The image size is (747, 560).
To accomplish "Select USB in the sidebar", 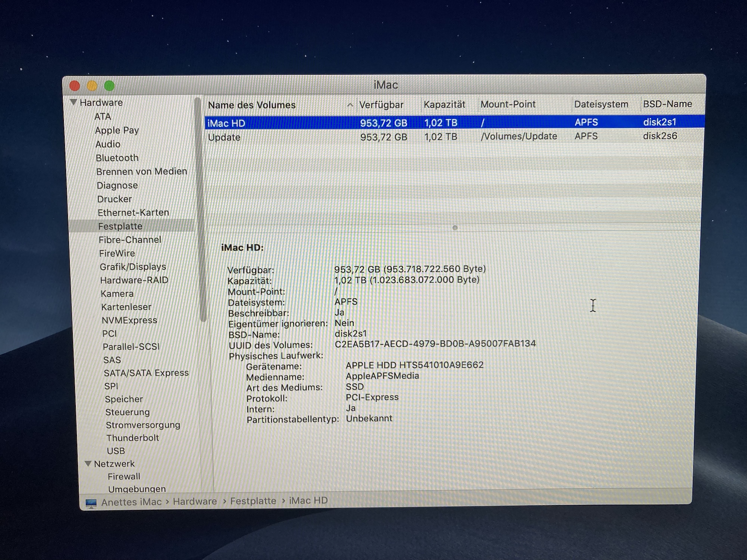I will click(116, 451).
